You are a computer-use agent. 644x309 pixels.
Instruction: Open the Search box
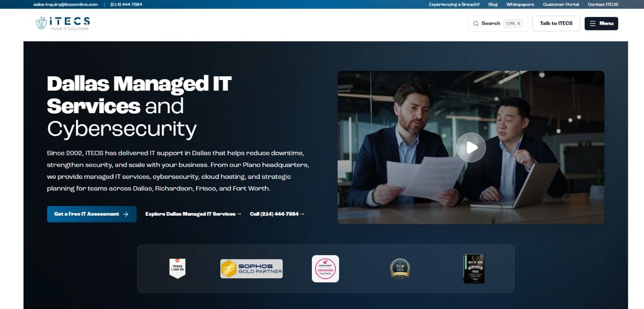click(498, 23)
